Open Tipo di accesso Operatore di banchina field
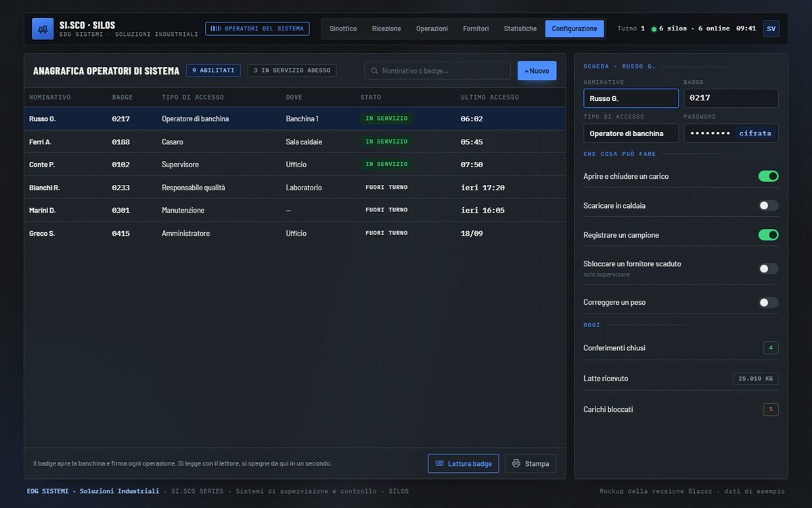The width and height of the screenshot is (812, 508). [x=631, y=133]
